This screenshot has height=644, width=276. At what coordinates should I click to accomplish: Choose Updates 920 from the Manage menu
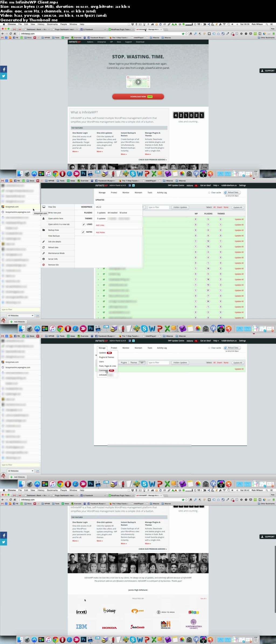105,353
